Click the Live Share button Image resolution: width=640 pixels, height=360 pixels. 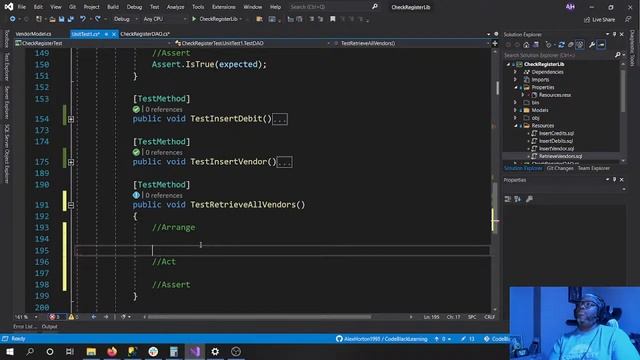[x=599, y=20]
